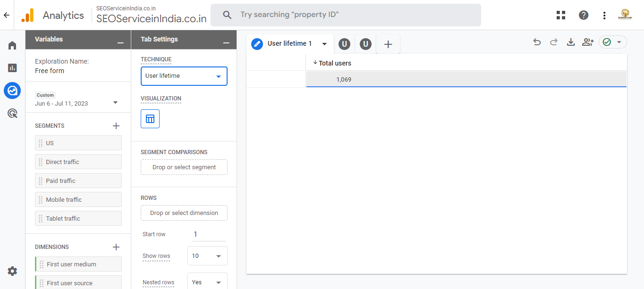Collapse the Tab Settings panel
The width and height of the screenshot is (644, 289).
(226, 42)
